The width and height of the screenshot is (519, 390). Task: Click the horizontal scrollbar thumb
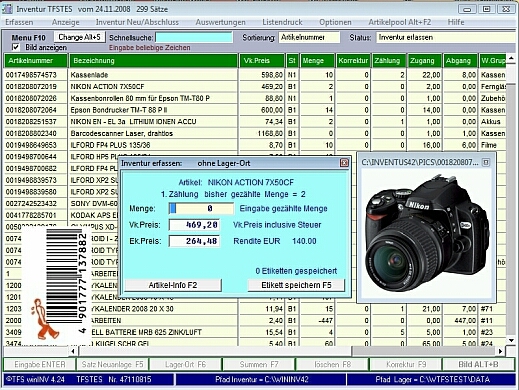click(x=215, y=351)
